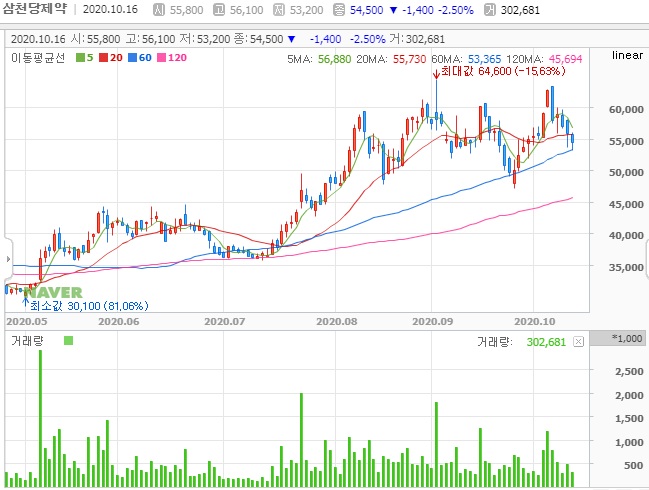Click the 20MA value 55,730

[x=409, y=59]
